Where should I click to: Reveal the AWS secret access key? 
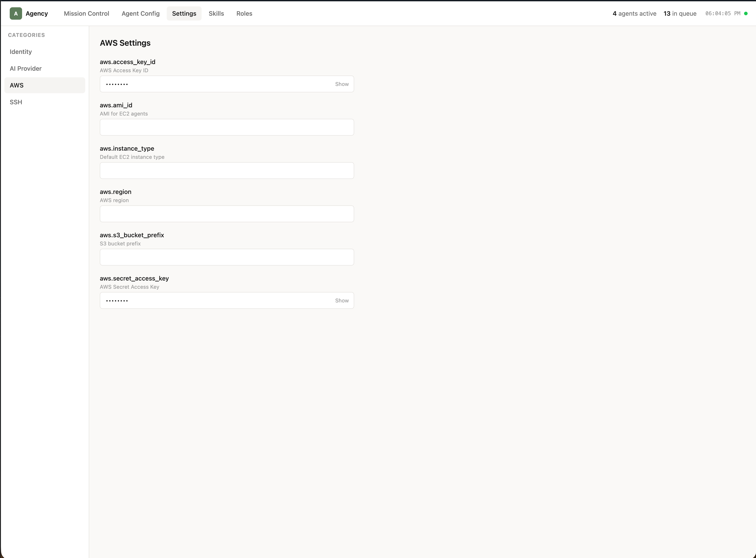(341, 301)
